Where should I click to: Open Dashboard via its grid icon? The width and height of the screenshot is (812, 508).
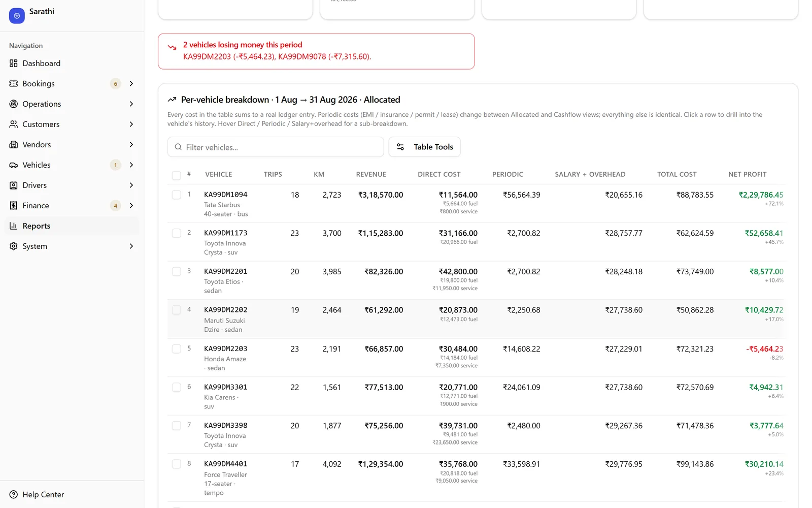[14, 63]
